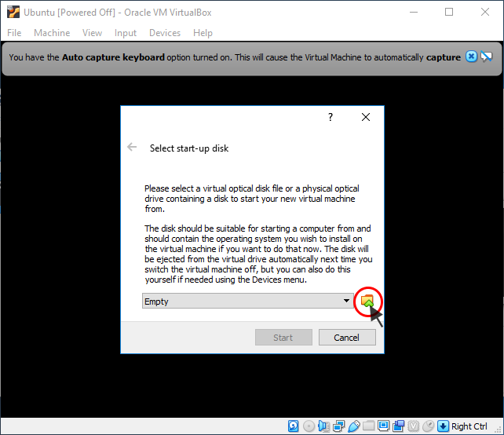Click the VirtualBox app icon in title bar
504x435 pixels.
[x=13, y=13]
